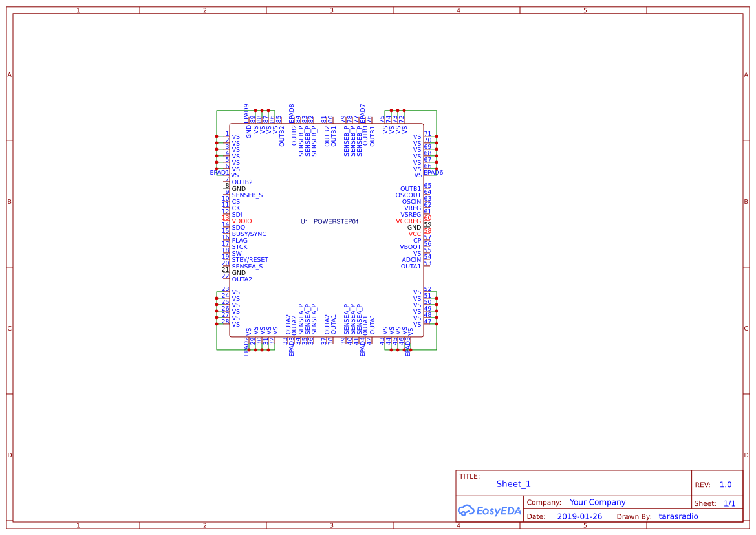756x535 pixels.
Task: Click the tarasradio drawn-by text
Action: (678, 516)
